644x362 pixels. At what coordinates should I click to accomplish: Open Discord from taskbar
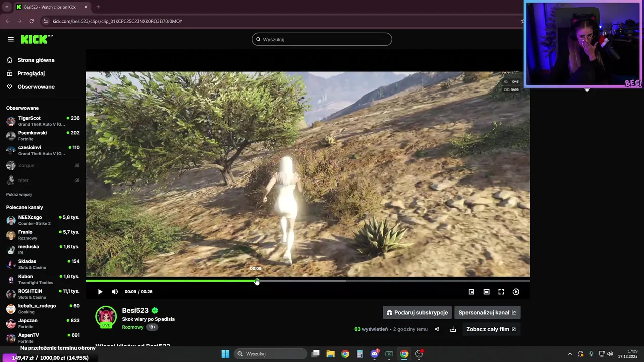click(x=375, y=354)
